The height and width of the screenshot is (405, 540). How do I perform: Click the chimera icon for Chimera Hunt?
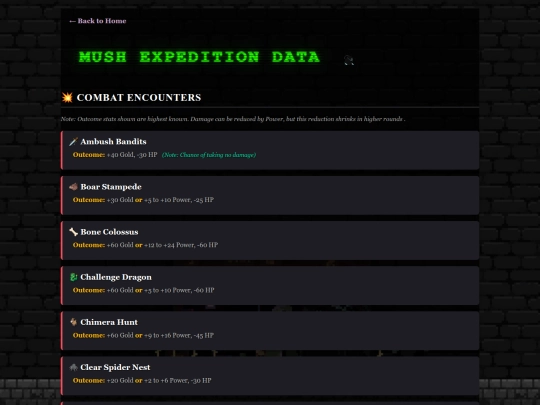coord(73,322)
